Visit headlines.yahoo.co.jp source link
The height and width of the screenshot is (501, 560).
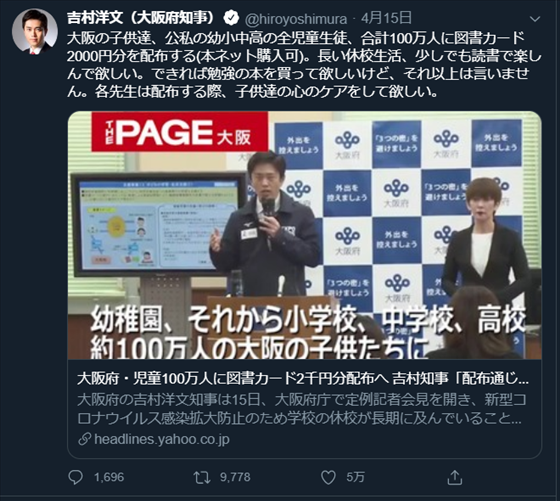pos(162,439)
